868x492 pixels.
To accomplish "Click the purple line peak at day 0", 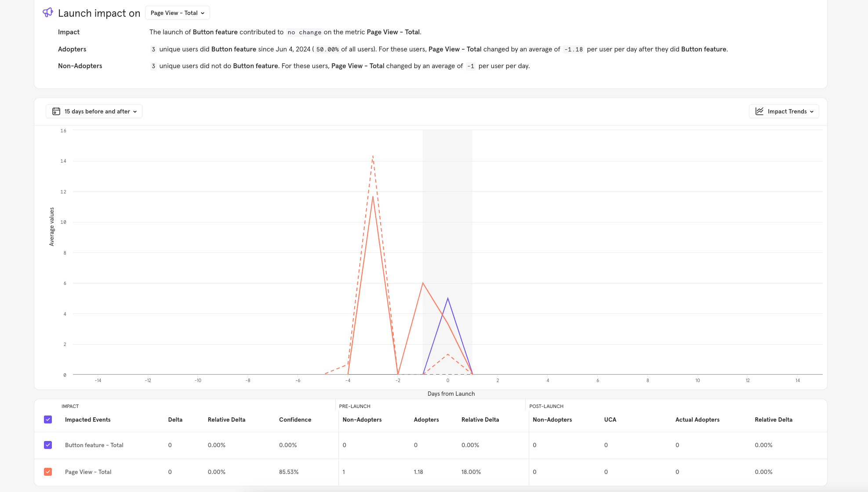I will click(x=447, y=299).
